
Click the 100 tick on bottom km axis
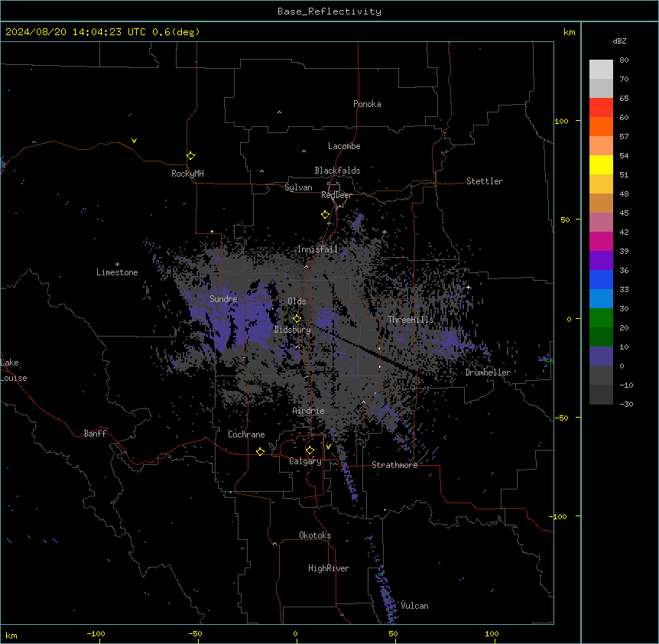pyautogui.click(x=492, y=634)
